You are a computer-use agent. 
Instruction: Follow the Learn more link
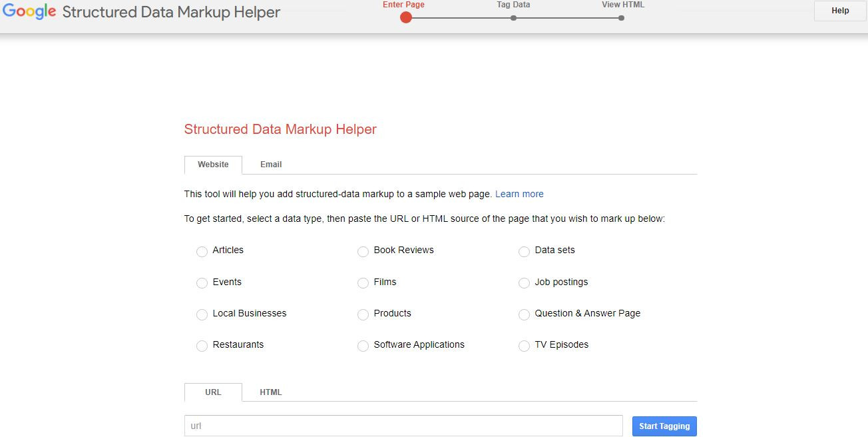pos(519,194)
